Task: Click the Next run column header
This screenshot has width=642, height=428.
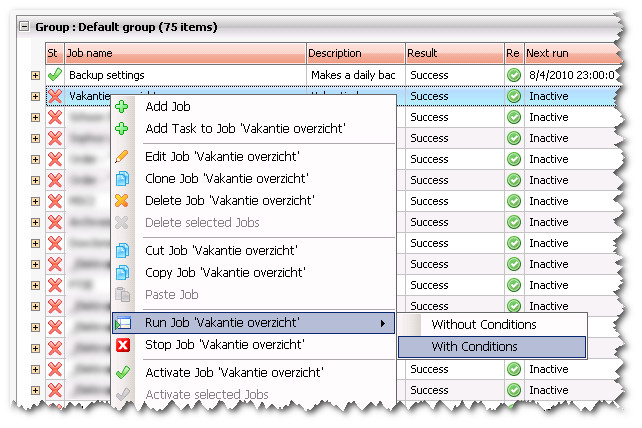Action: click(565, 53)
